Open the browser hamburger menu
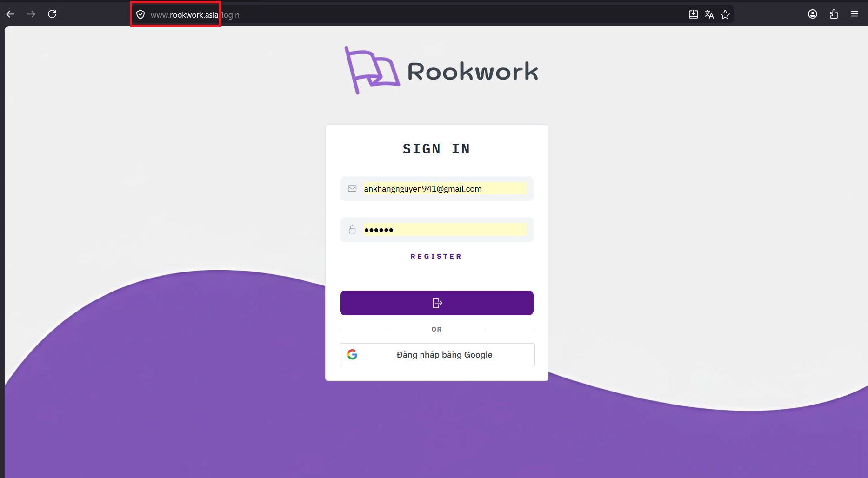 [x=855, y=14]
